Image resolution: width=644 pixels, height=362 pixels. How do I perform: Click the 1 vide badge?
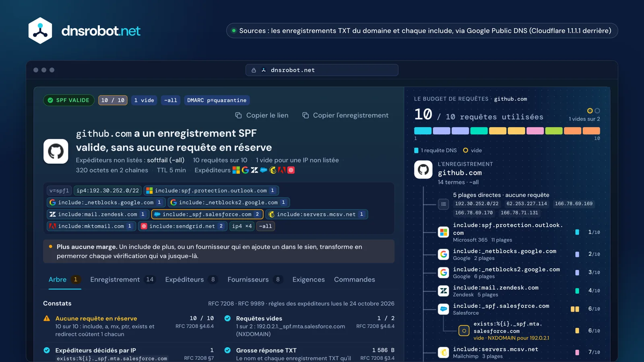(144, 100)
